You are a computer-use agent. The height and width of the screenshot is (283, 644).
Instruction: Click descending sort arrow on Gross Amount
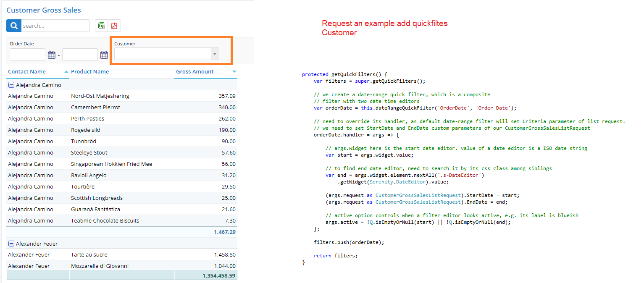[234, 71]
